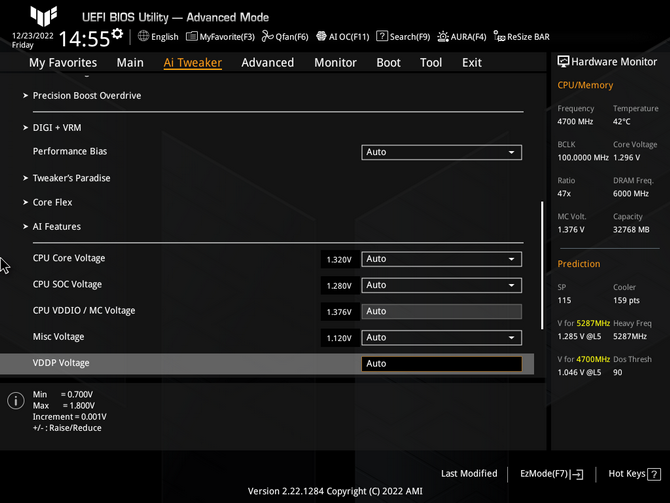
Task: Go to the Monitor tab
Action: point(335,62)
